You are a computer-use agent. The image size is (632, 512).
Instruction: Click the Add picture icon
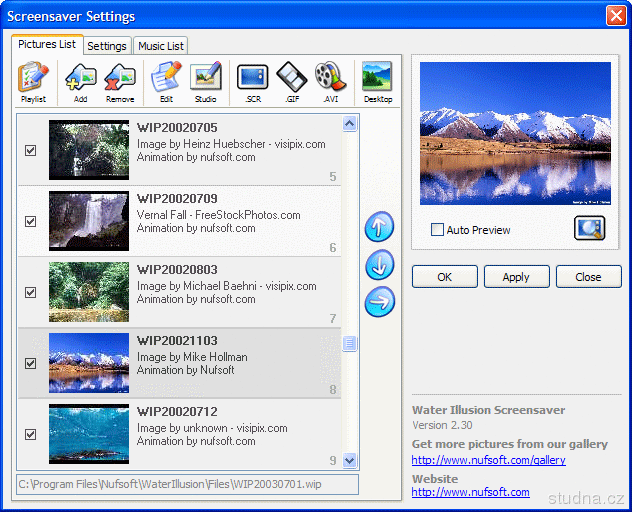pos(80,82)
